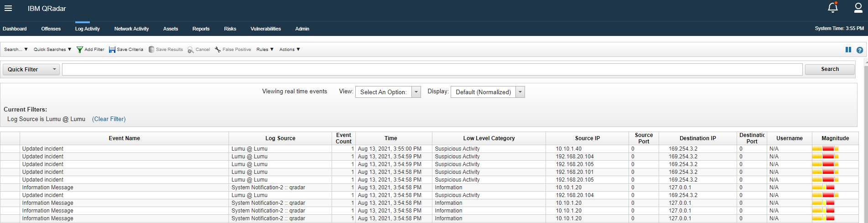Expand the Quick Searches menu
This screenshot has width=868, height=223.
pos(52,50)
